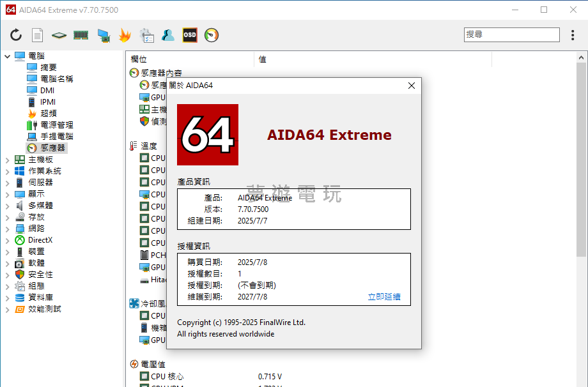588x387 pixels.
Task: Expand the DirectX tree node
Action: 7,241
